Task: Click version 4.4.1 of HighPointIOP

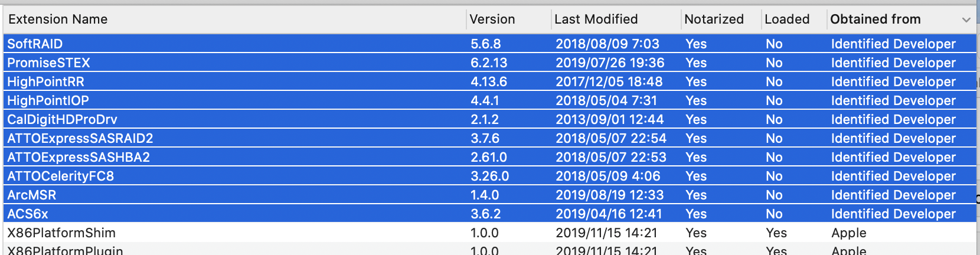Action: pyautogui.click(x=485, y=100)
